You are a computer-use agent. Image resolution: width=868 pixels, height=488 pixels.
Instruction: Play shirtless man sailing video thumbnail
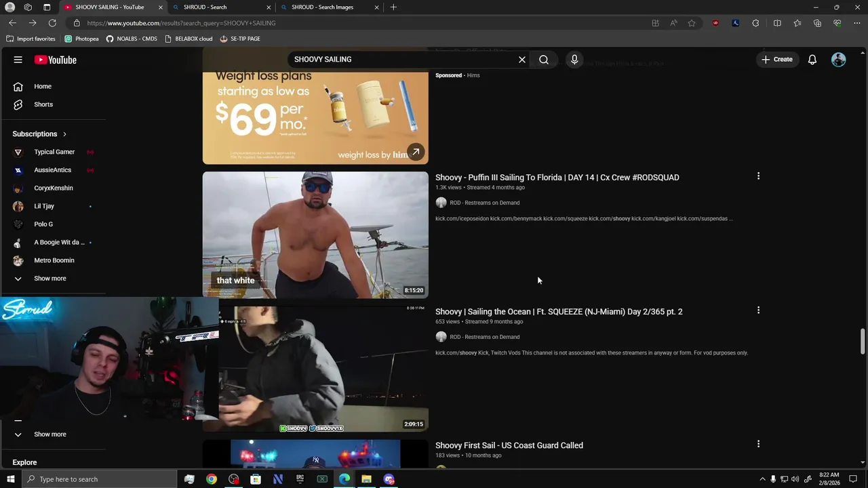pyautogui.click(x=315, y=235)
